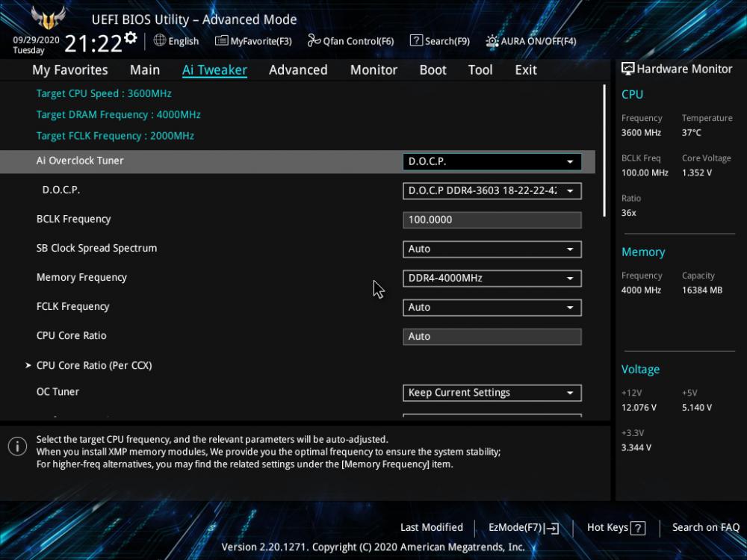Open the D.O.C.P. profile dropdown

click(492, 190)
